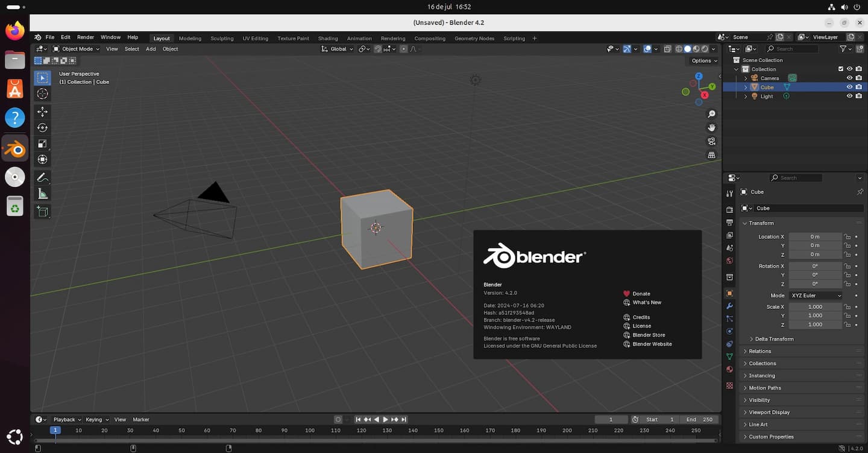Open the Material properties tab
Screen dimensions: 868x453
[x=729, y=369]
